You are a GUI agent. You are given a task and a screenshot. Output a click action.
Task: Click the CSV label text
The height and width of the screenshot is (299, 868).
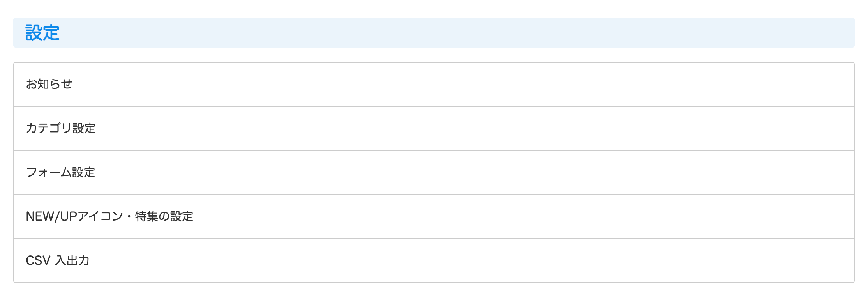pyautogui.click(x=38, y=260)
